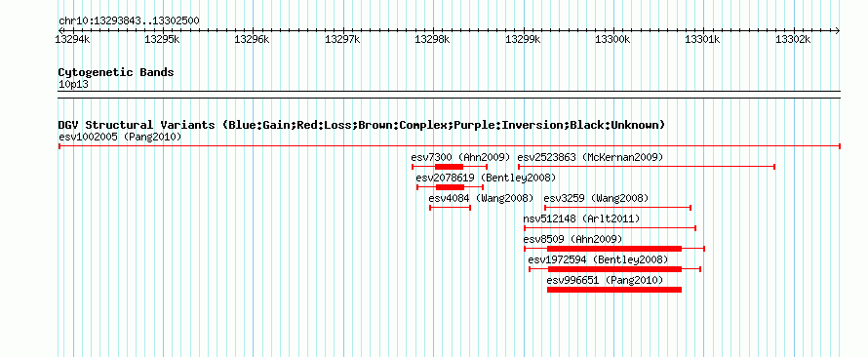The width and height of the screenshot is (868, 357).
Task: Click the 13295k ruler position
Action: pos(162,39)
